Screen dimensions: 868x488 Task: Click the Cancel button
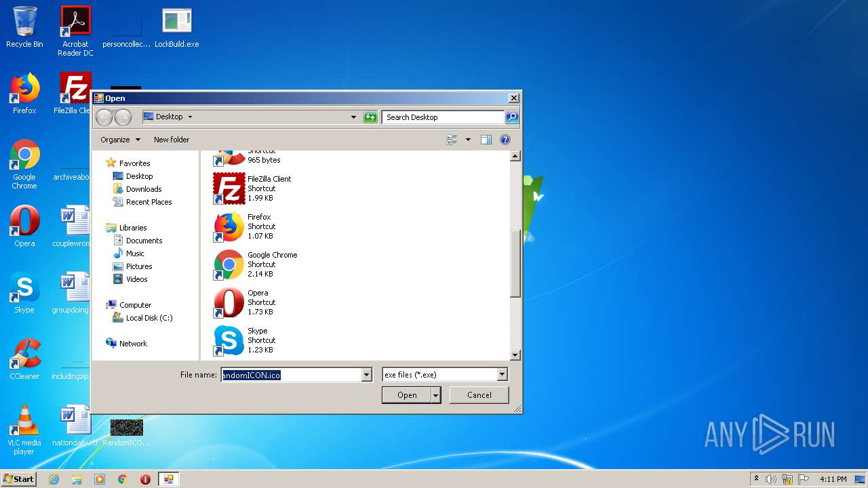click(x=479, y=395)
